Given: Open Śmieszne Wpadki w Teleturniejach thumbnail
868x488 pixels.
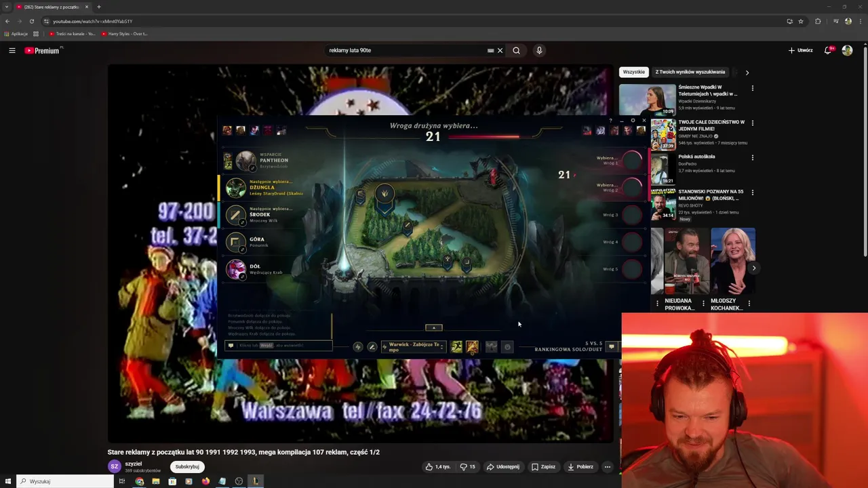Looking at the screenshot, I should click(647, 100).
